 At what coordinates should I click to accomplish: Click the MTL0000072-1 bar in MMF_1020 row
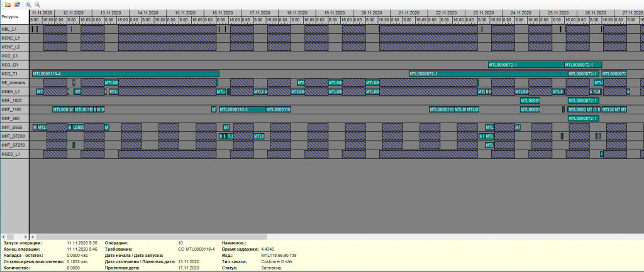click(583, 101)
